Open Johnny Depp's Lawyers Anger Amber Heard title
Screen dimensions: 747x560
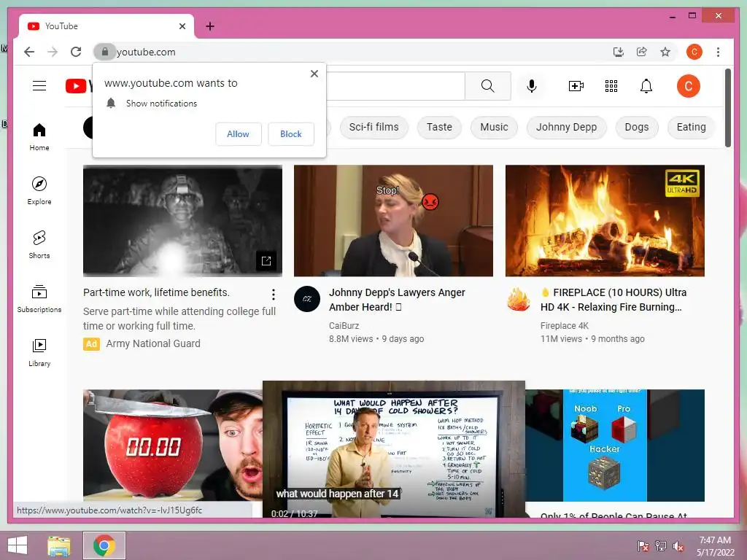coord(397,300)
